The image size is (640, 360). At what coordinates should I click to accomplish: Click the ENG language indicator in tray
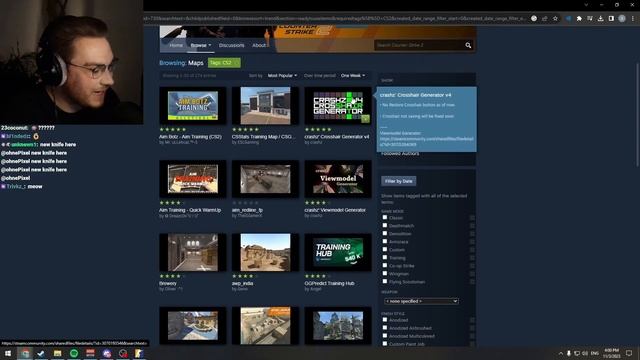pyautogui.click(x=595, y=353)
